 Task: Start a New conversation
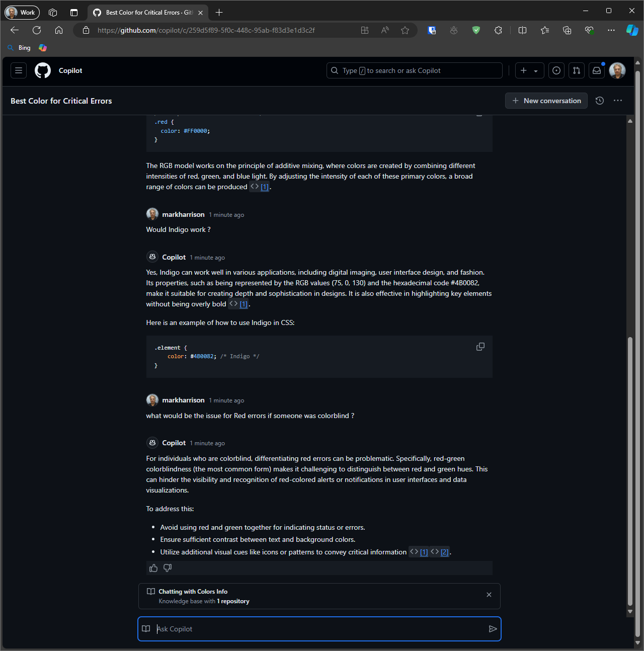[x=546, y=101]
